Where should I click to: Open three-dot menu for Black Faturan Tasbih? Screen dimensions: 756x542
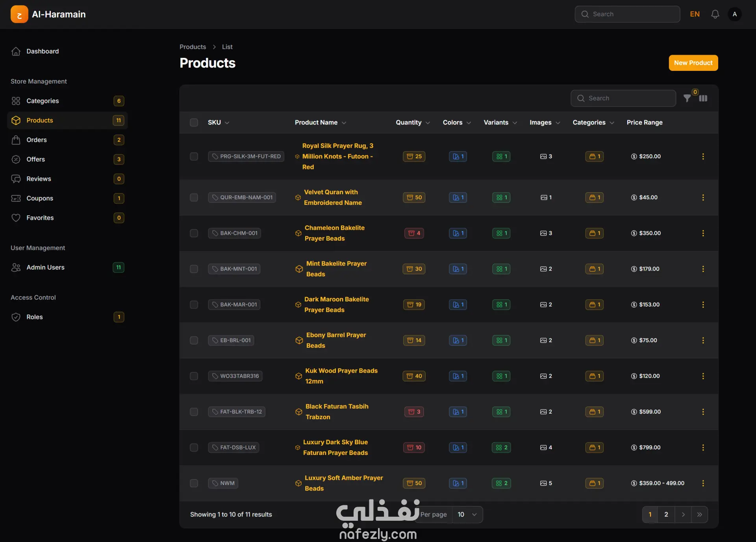click(x=703, y=412)
